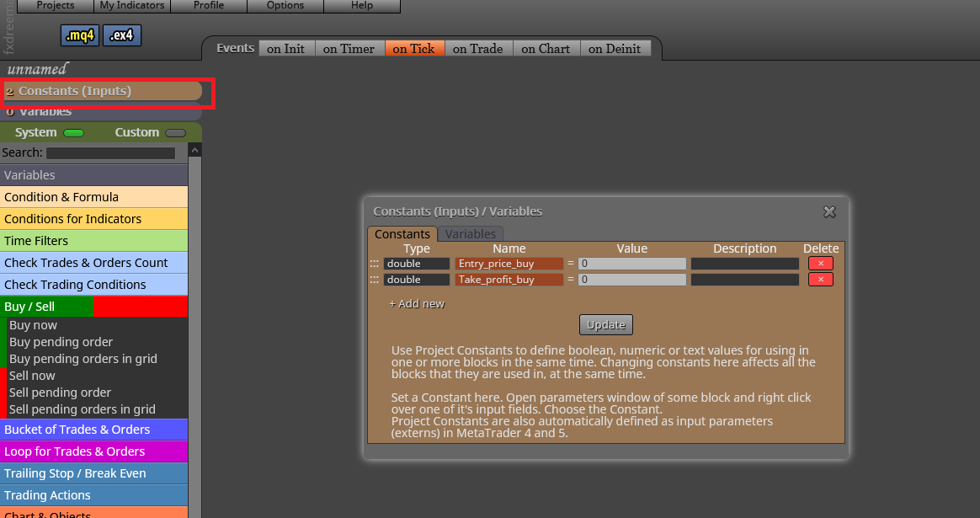Edit the Entry_price_buy name field
The image size is (980, 518).
[509, 264]
